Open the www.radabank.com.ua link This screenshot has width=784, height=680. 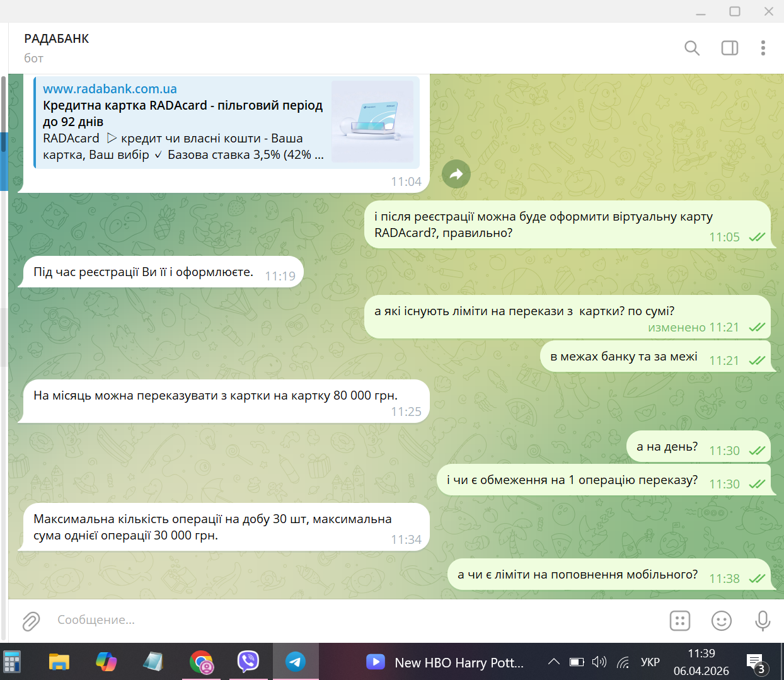coord(110,89)
